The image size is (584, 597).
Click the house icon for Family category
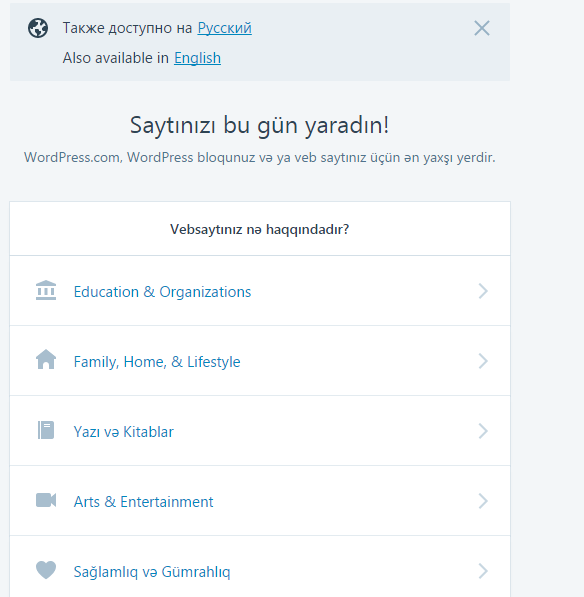coord(46,359)
